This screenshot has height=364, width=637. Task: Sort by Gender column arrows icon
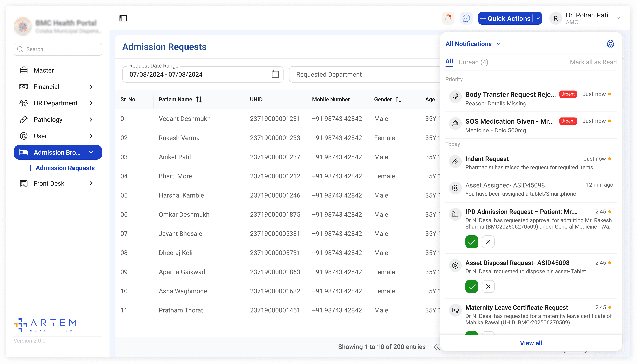pos(398,99)
